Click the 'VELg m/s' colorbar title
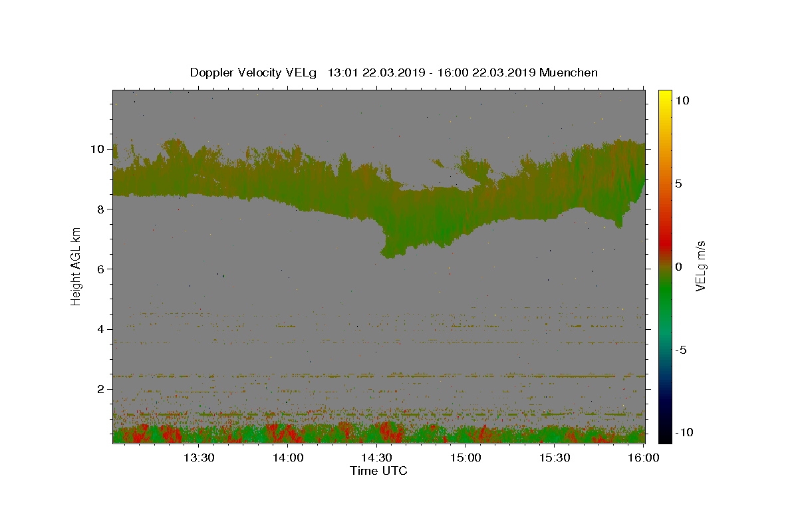Screen dimensions: 798x532 point(700,266)
